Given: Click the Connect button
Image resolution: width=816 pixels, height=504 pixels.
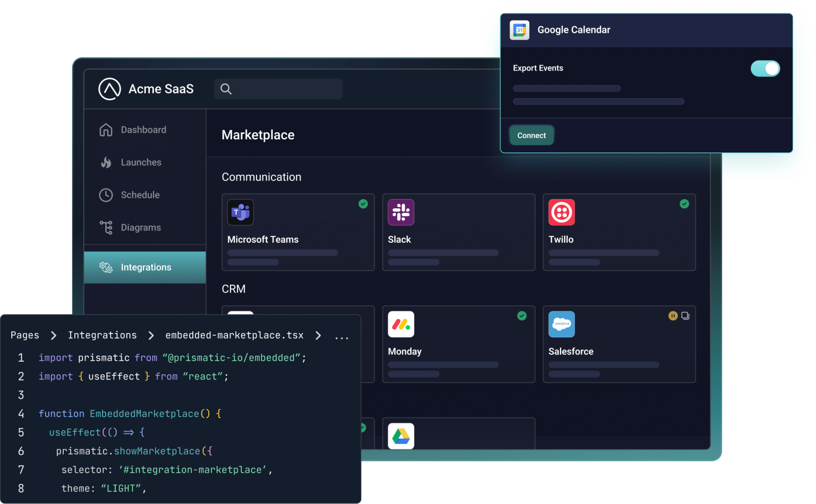Looking at the screenshot, I should (532, 135).
